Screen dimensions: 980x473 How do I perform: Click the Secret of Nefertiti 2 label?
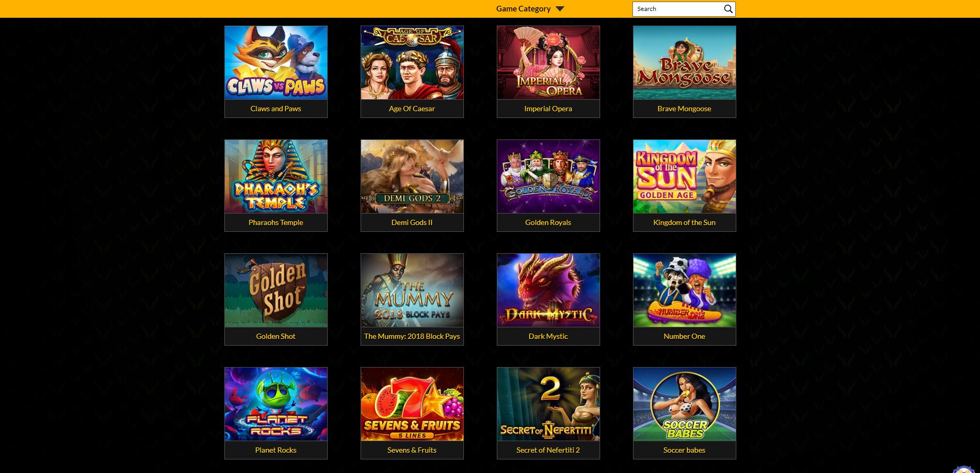click(x=548, y=450)
